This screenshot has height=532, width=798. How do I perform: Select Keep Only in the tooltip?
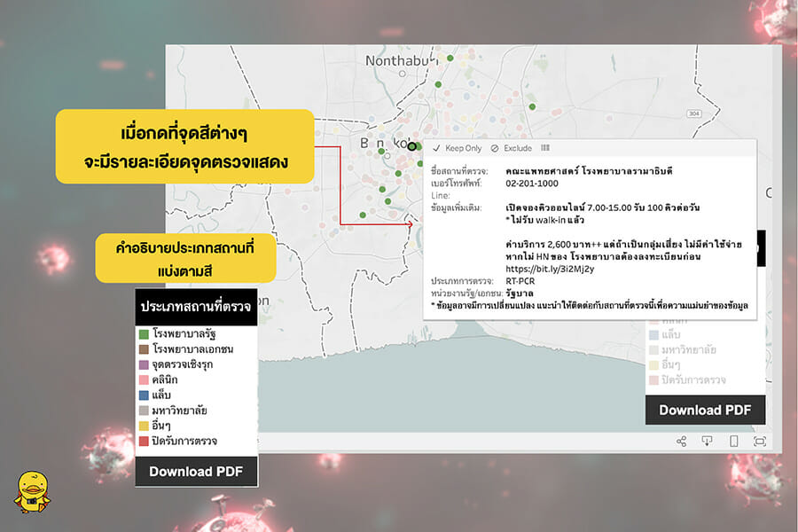tap(463, 148)
